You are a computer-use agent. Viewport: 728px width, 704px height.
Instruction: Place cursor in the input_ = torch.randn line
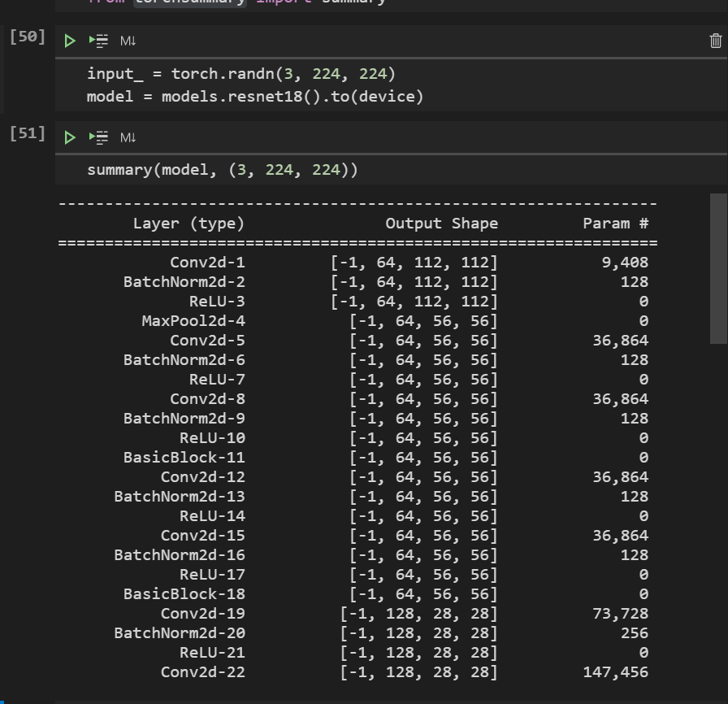pyautogui.click(x=241, y=74)
